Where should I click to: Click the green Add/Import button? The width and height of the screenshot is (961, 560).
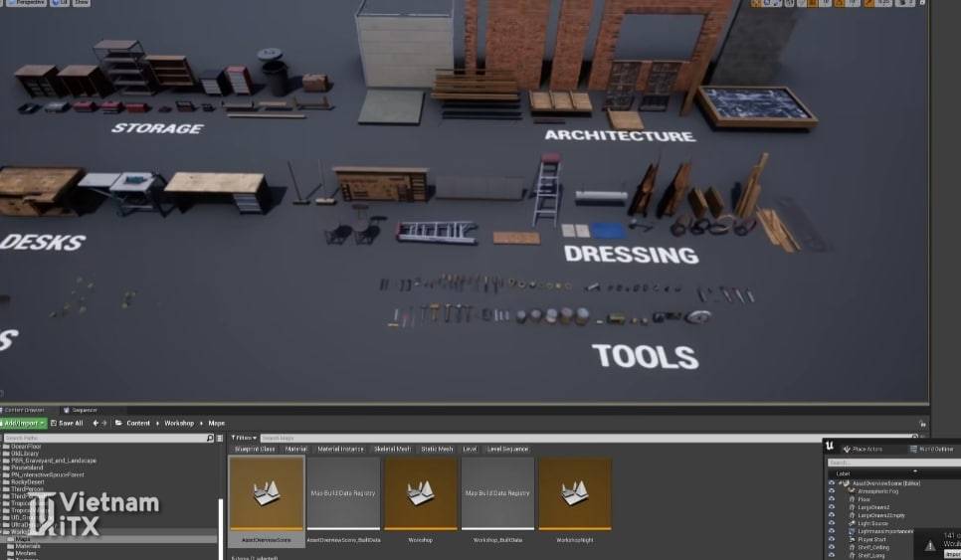(23, 423)
